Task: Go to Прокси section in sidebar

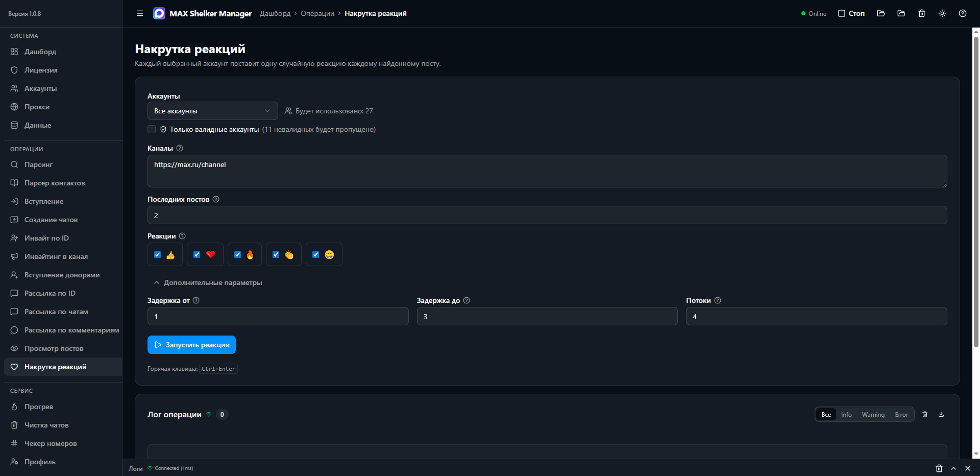Action: point(63,107)
